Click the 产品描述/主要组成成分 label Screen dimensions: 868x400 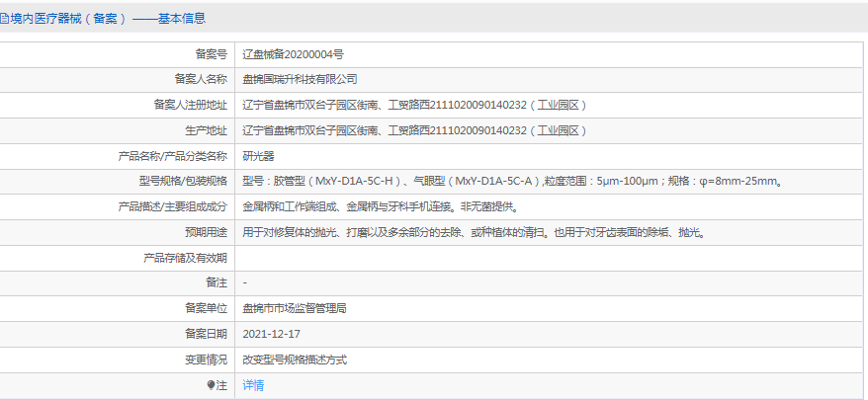173,207
